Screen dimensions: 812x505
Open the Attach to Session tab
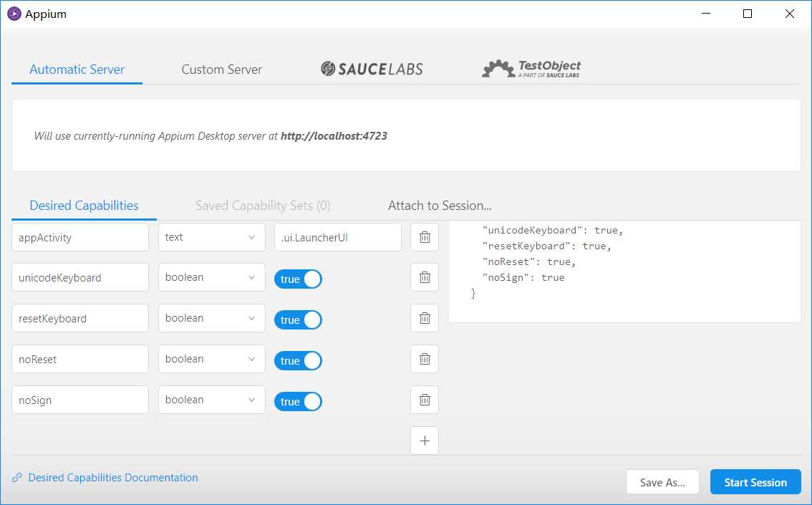[440, 206]
